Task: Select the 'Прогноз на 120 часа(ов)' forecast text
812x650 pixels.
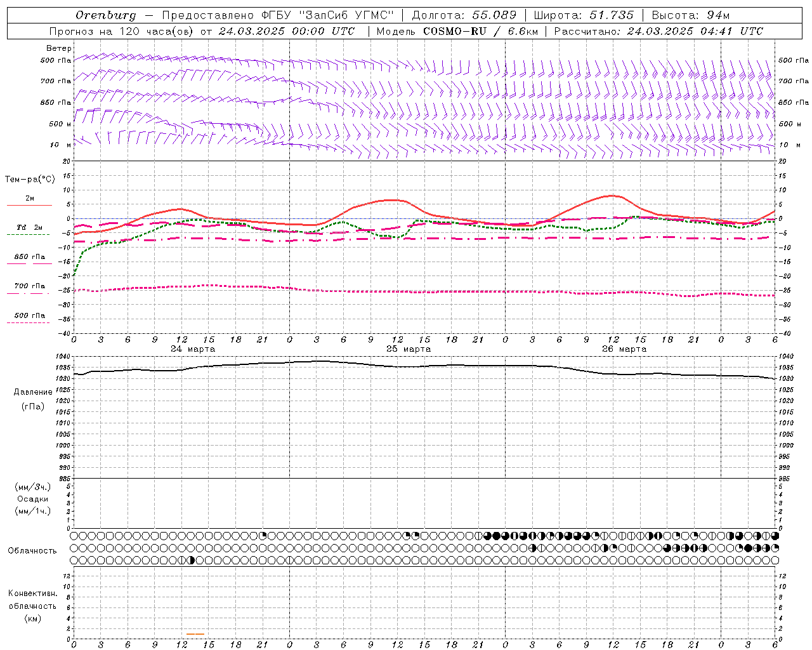Action: pos(122,31)
